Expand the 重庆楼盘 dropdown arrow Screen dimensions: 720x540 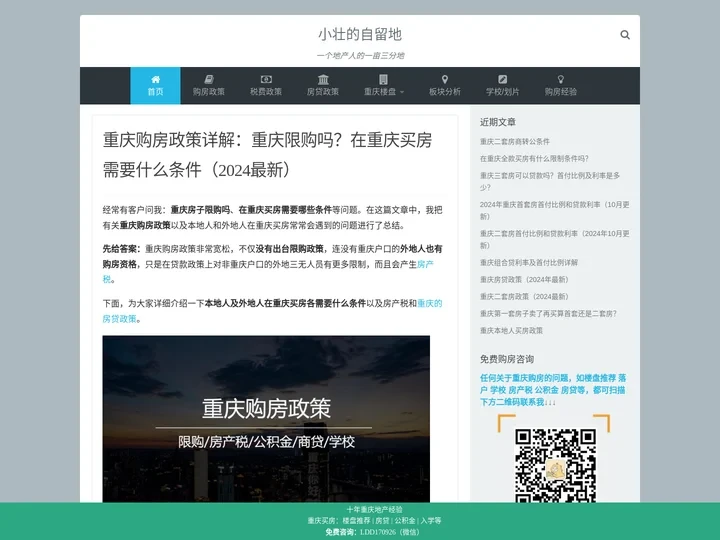[x=402, y=92]
